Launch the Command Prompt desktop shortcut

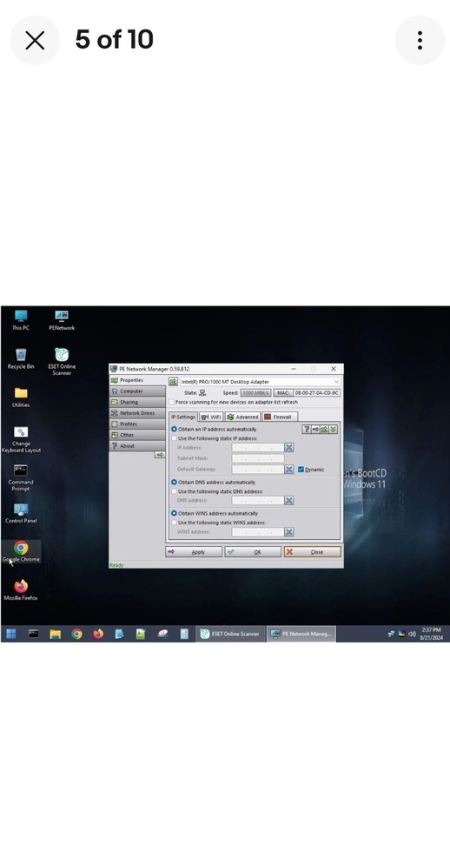point(21,477)
